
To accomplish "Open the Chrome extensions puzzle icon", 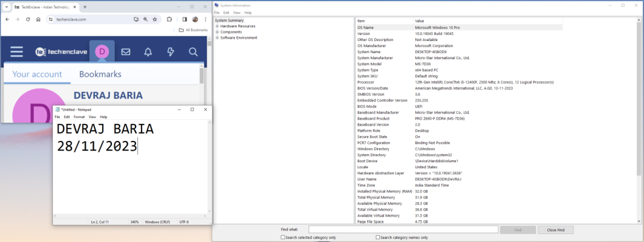I will point(169,19).
